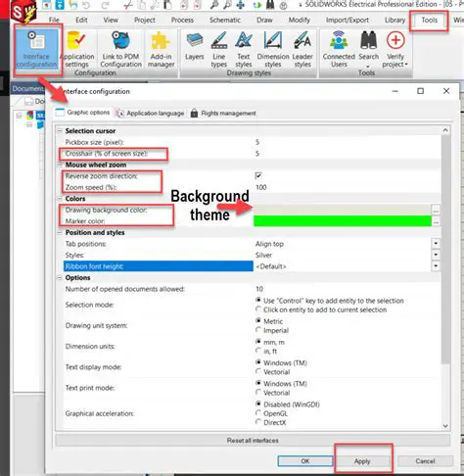The image size is (464, 476).
Task: Select Click on entity to add to selection
Action: tap(258, 309)
